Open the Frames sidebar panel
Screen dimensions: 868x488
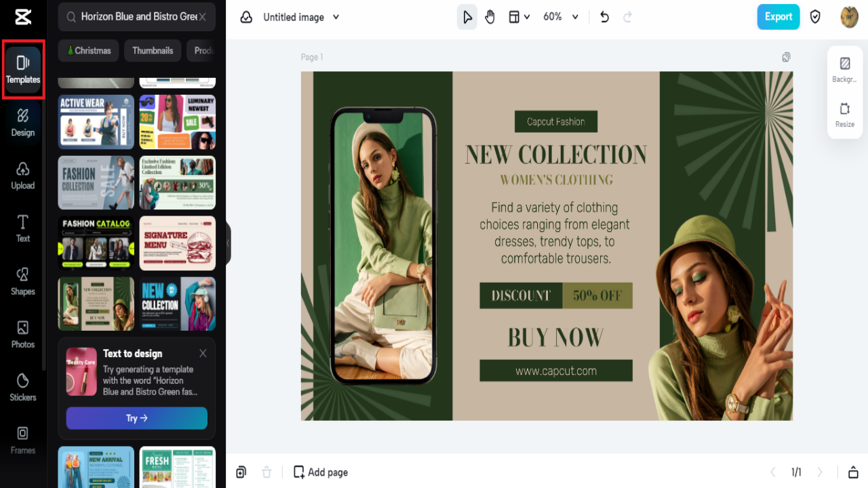[23, 440]
